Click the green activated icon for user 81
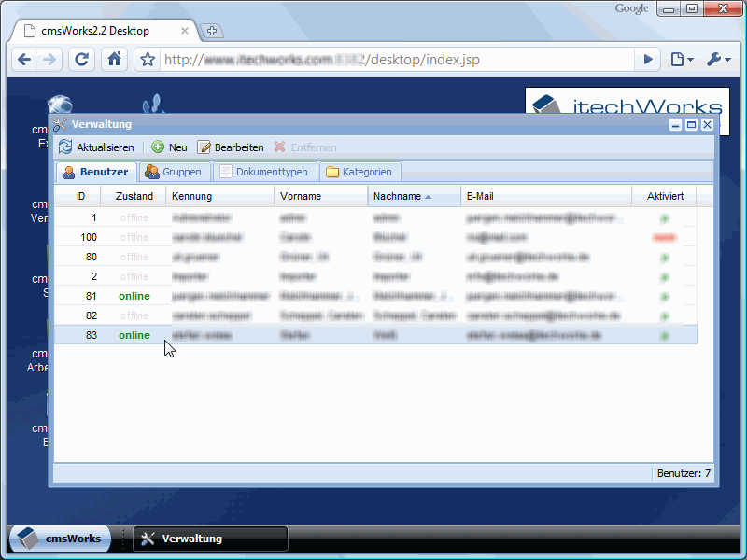The width and height of the screenshot is (747, 560). [x=665, y=297]
